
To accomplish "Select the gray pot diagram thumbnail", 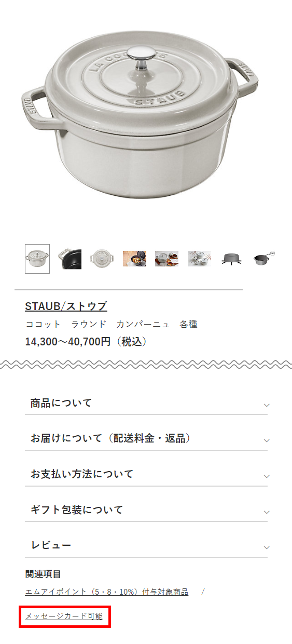I will (231, 259).
